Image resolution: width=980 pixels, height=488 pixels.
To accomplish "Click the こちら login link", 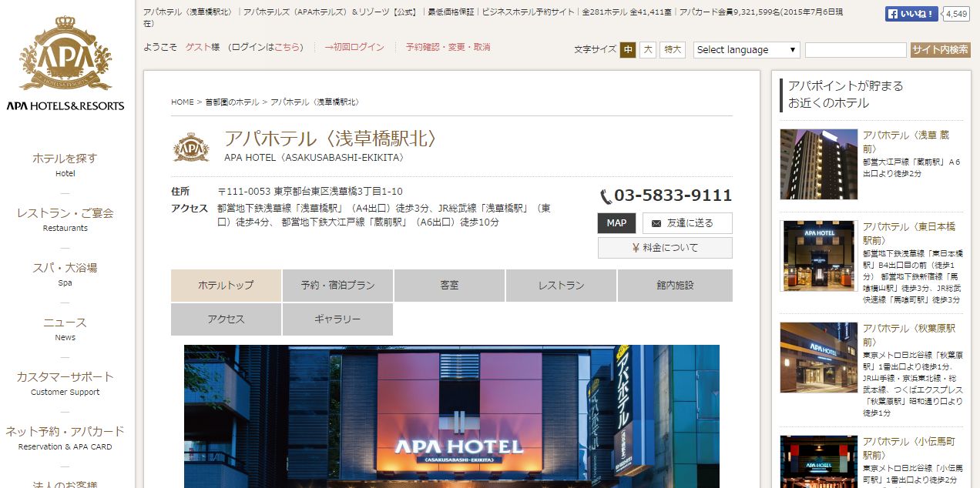I will click(287, 47).
